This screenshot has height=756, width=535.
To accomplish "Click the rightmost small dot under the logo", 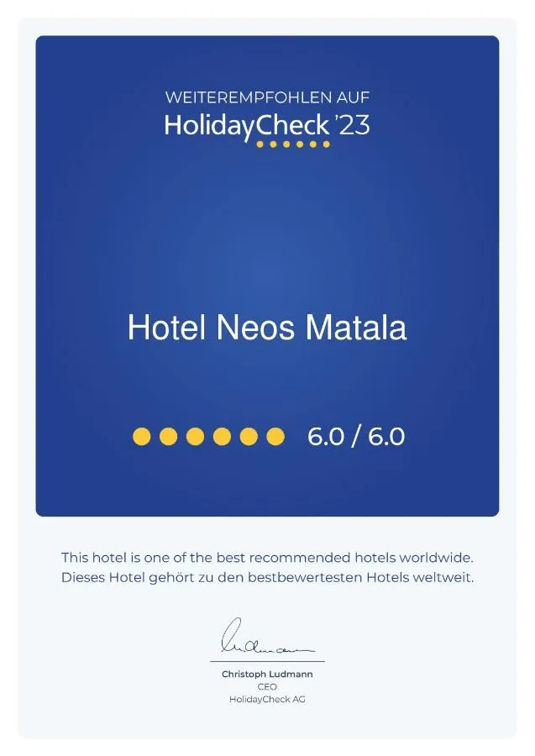I will [x=327, y=144].
